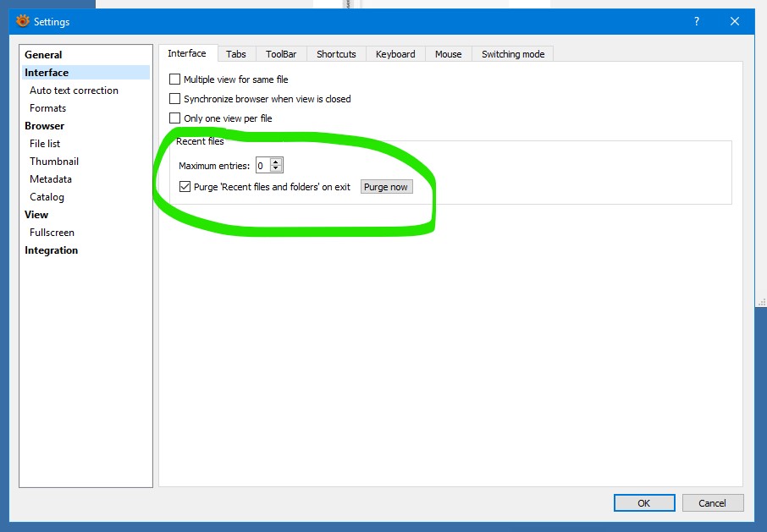767x532 pixels.
Task: Click the Purge now button
Action: coord(386,187)
